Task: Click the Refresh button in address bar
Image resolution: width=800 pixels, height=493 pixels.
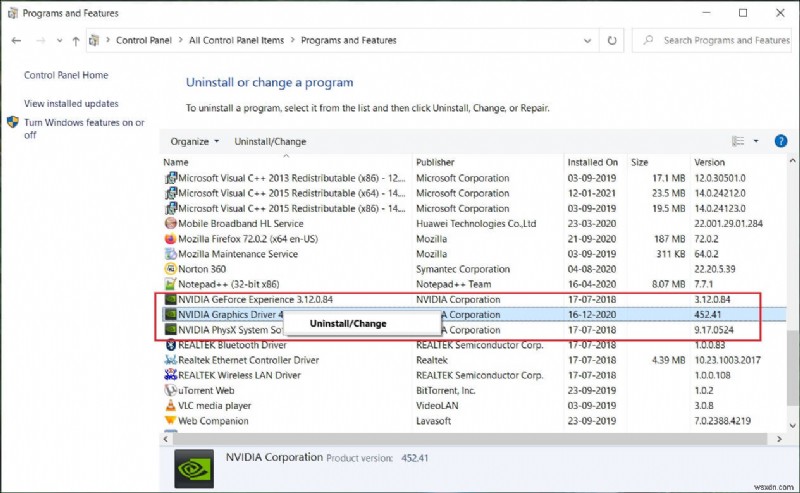Action: [x=612, y=40]
